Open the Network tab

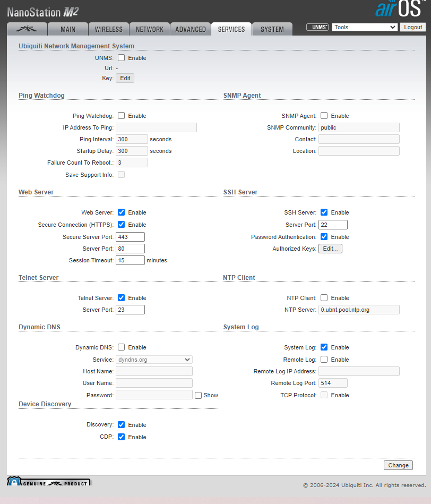click(x=150, y=29)
